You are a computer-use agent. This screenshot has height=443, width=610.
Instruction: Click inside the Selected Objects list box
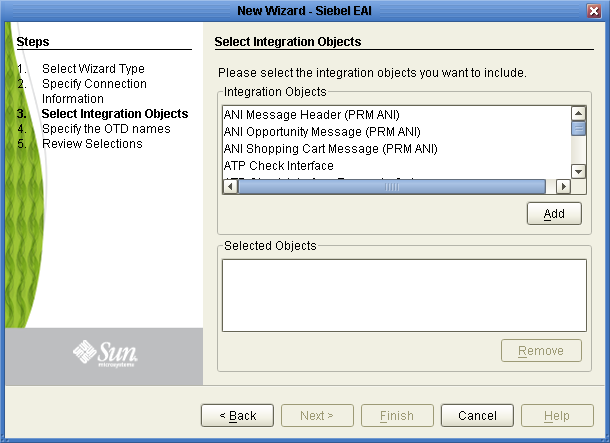point(404,296)
